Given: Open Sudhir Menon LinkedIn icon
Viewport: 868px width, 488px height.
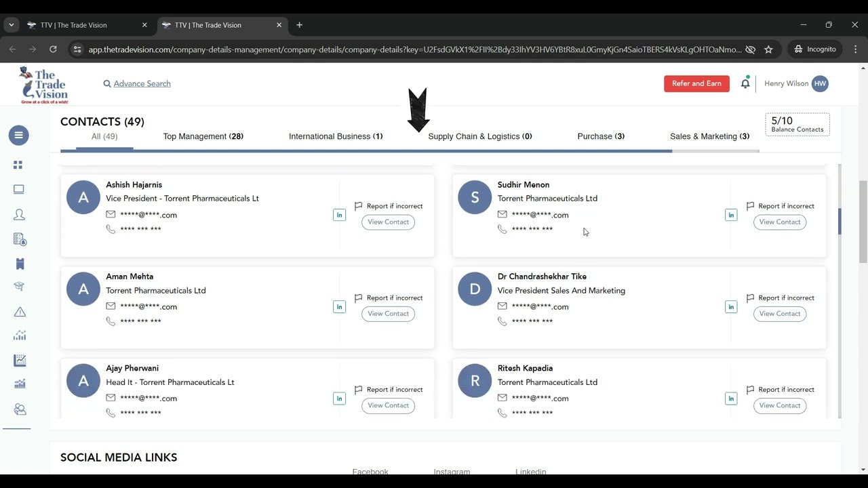Looking at the screenshot, I should click(731, 215).
